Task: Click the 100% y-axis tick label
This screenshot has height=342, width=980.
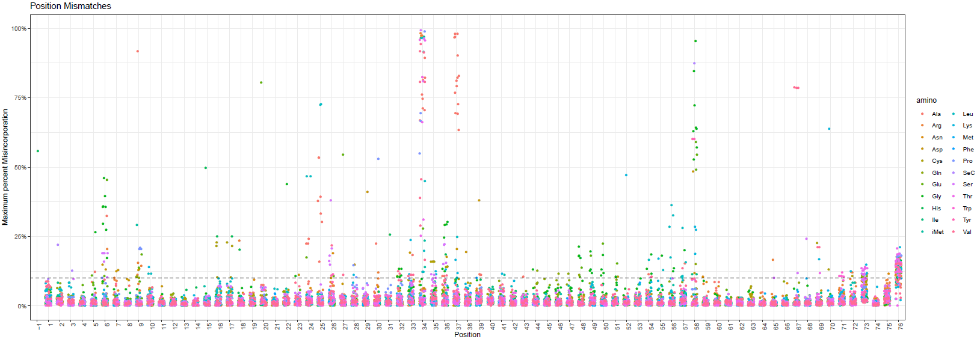Action: [x=19, y=29]
